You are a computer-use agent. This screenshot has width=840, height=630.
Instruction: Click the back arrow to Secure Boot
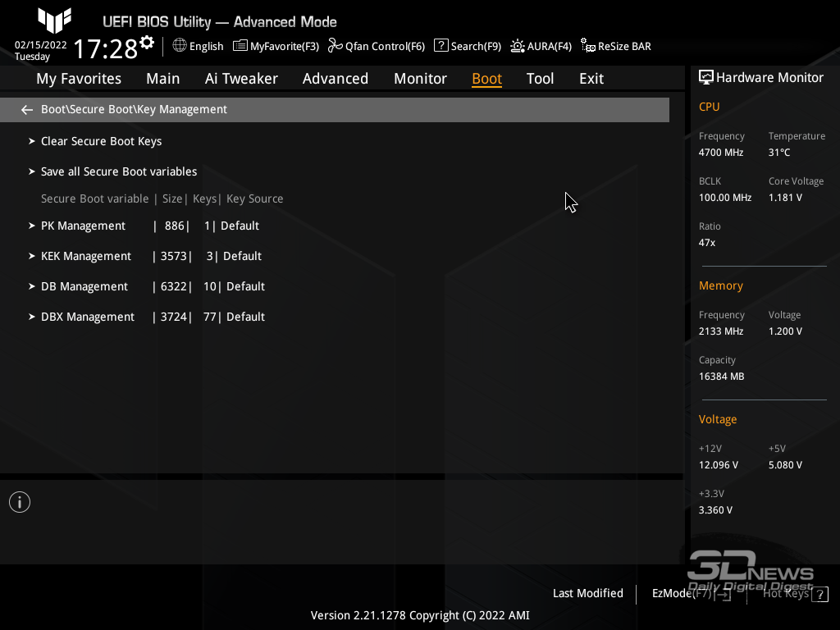27,110
